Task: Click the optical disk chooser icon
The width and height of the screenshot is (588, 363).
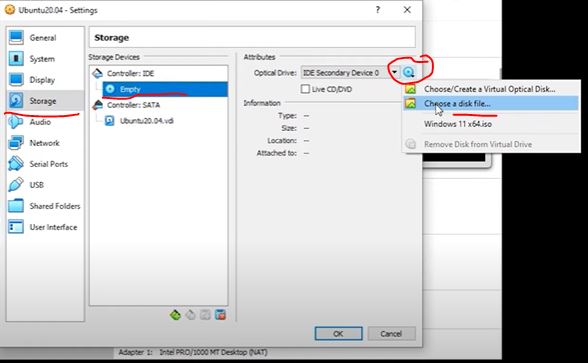Action: click(408, 72)
